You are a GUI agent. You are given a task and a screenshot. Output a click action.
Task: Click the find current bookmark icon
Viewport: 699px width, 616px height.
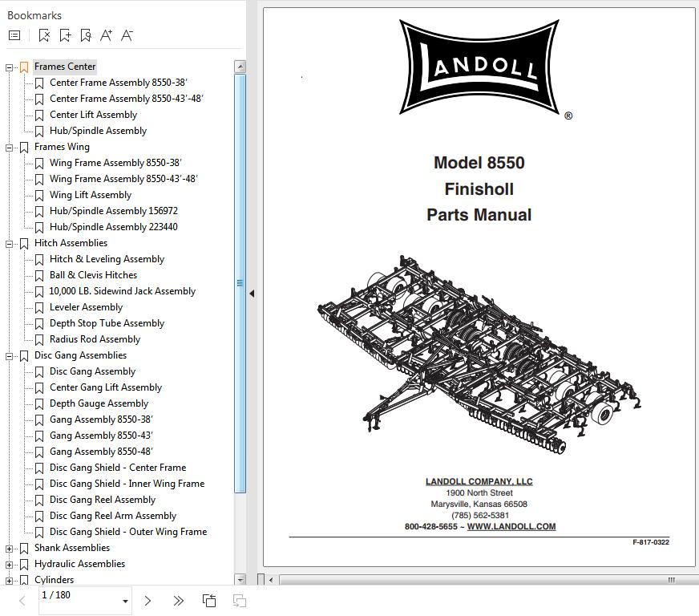(x=85, y=35)
